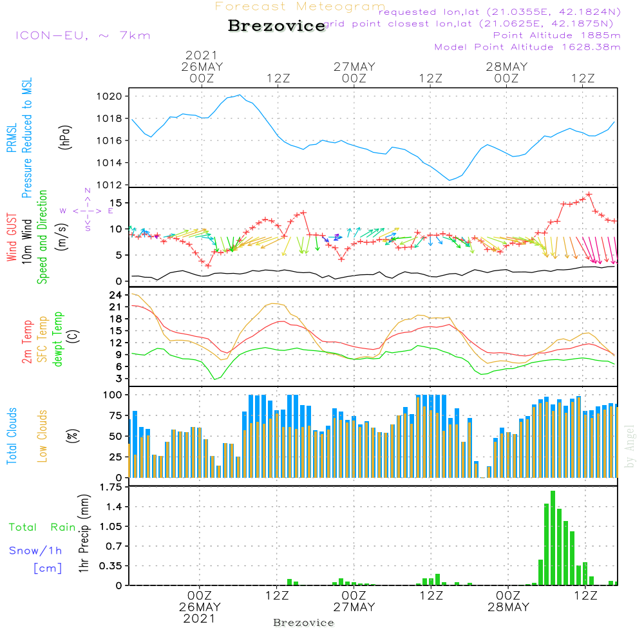Select green "Speed and Direction" label
Screen dimensions: 644x644
[43, 237]
